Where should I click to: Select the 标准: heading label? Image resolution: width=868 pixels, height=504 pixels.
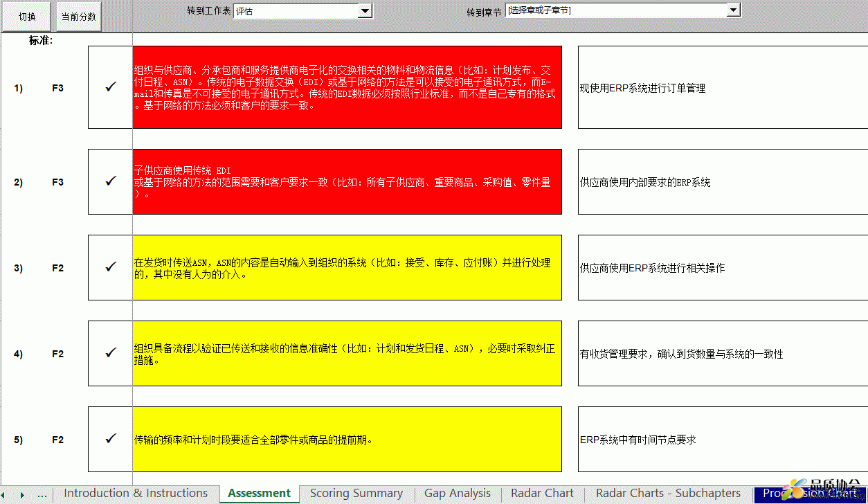click(x=41, y=40)
